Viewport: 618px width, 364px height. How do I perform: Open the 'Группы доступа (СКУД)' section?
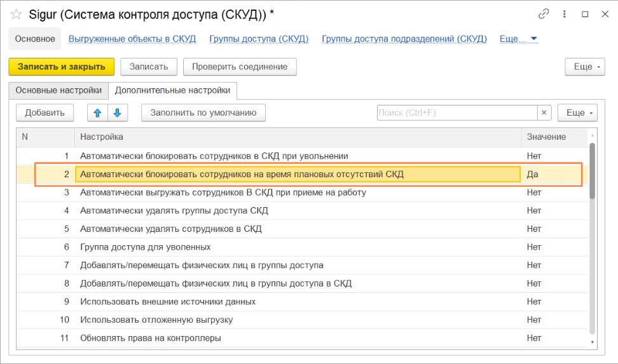coord(259,39)
